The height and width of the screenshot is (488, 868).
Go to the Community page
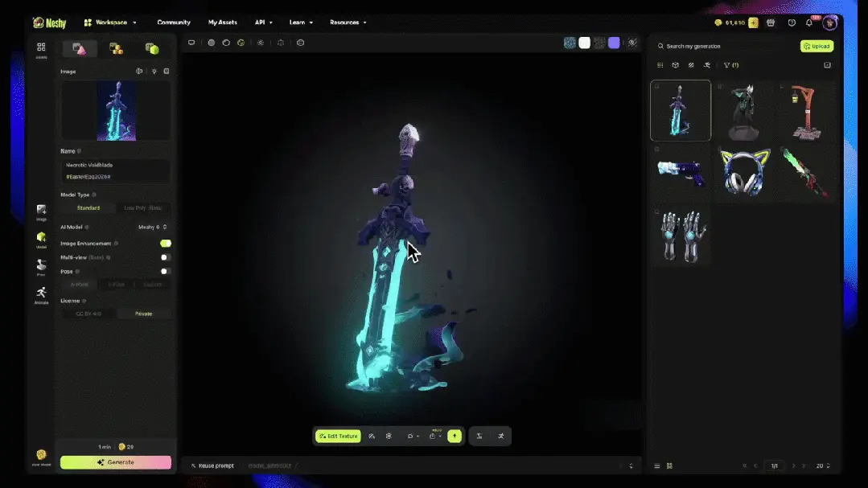tap(174, 22)
